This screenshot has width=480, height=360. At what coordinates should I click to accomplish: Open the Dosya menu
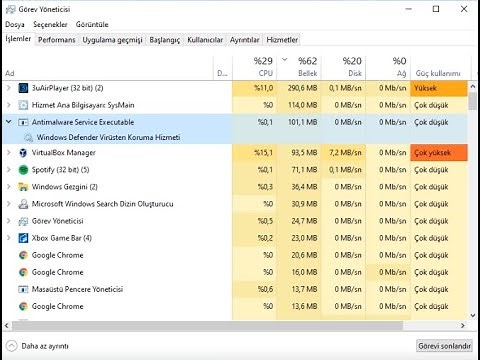pos(15,25)
